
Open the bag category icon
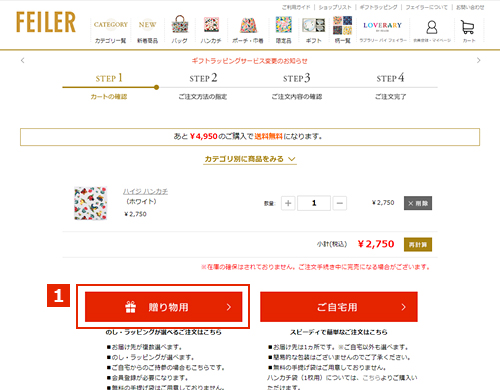(x=180, y=24)
